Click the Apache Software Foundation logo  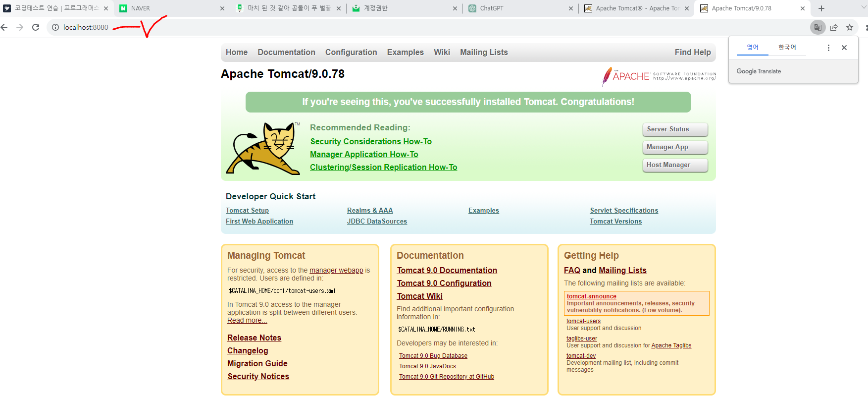pyautogui.click(x=659, y=76)
